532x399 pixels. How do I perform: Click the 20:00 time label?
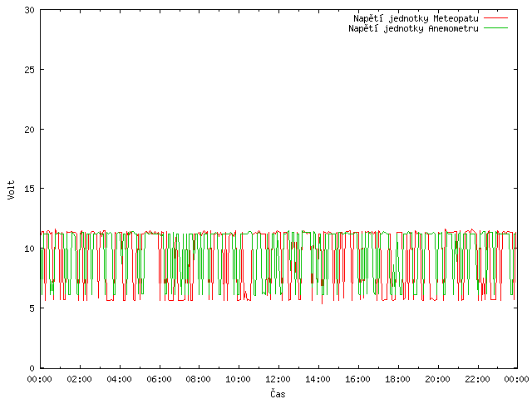tap(437, 379)
